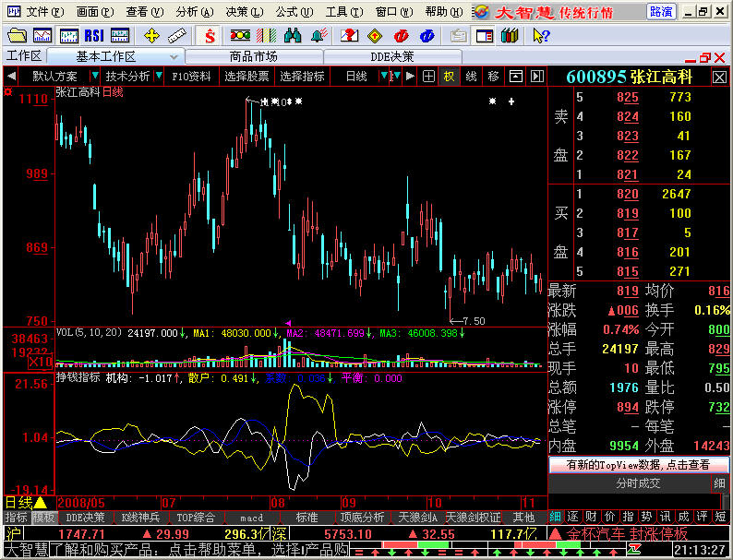
Task: Expand the 技术分析 dropdown arrow
Action: (159, 76)
